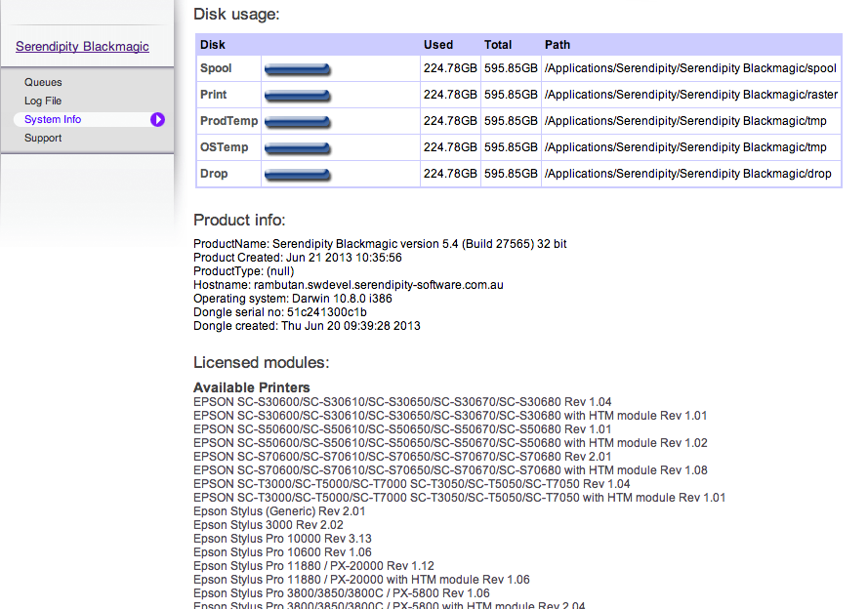Screen dimensions: 868x609
Task: Click Epson Stylus Pro 3800 Rev 1.06 entry
Action: [342, 593]
